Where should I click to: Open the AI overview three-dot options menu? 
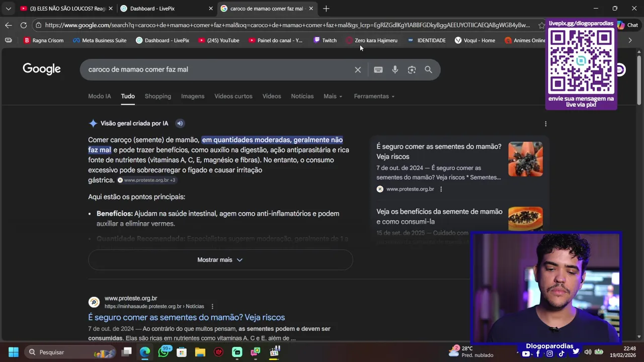coord(545,124)
